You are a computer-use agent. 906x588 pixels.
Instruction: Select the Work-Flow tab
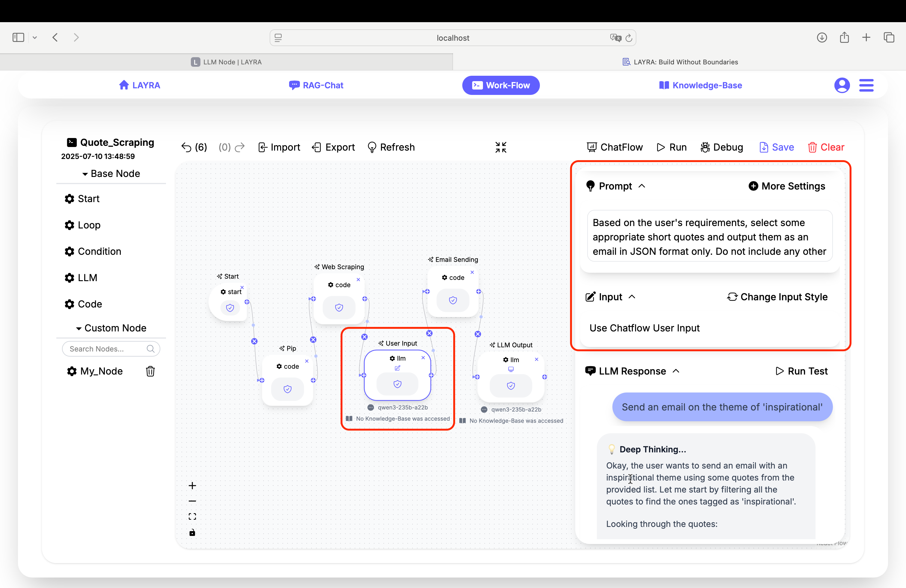[x=501, y=85]
